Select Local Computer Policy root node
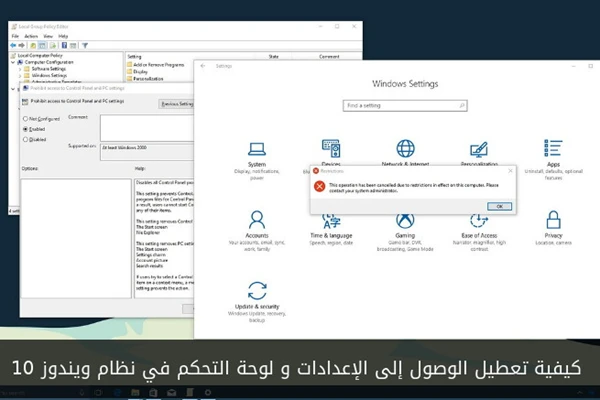600x400 pixels. point(40,56)
